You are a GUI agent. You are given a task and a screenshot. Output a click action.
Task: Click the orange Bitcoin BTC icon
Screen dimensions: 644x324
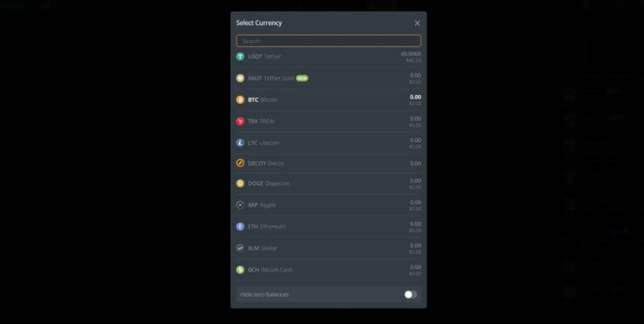click(240, 100)
